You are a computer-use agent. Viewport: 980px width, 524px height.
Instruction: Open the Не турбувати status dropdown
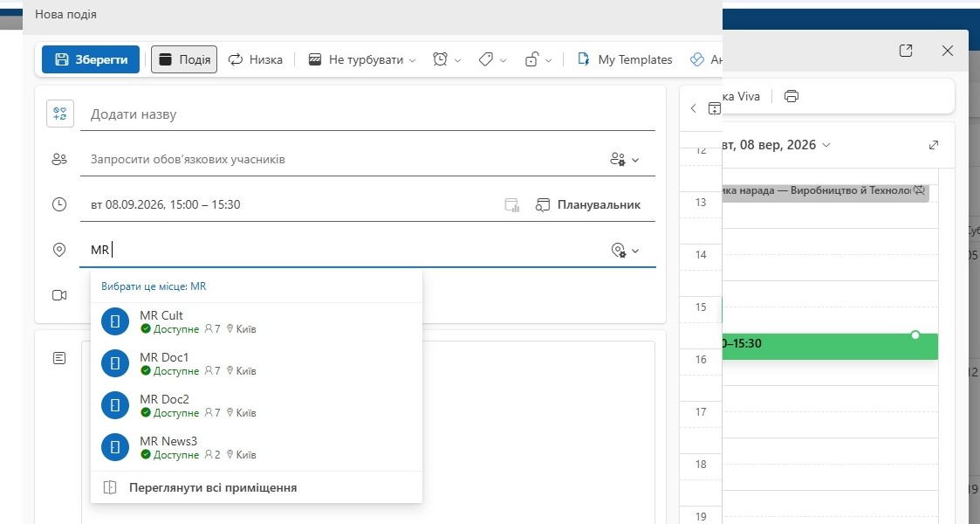pyautogui.click(x=362, y=59)
